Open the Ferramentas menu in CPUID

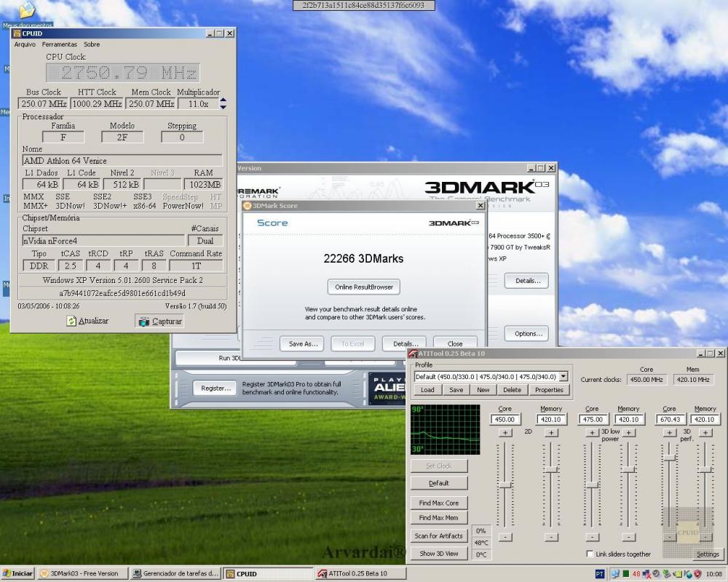tap(59, 44)
